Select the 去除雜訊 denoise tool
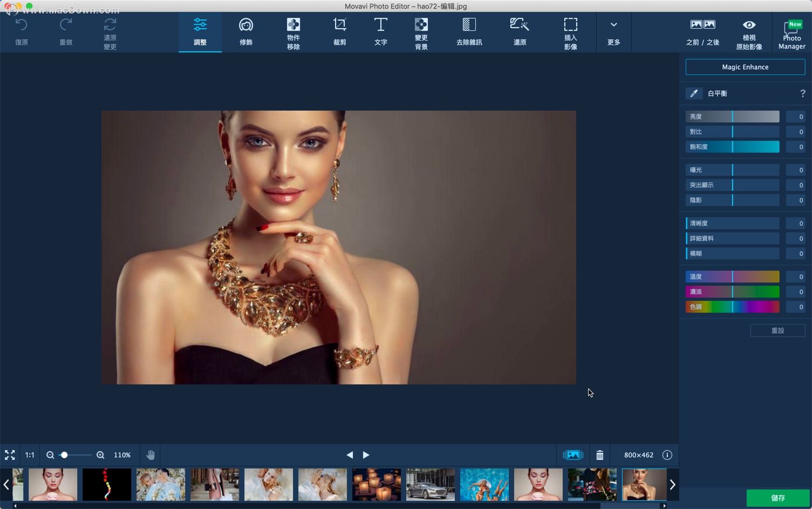 pos(469,32)
